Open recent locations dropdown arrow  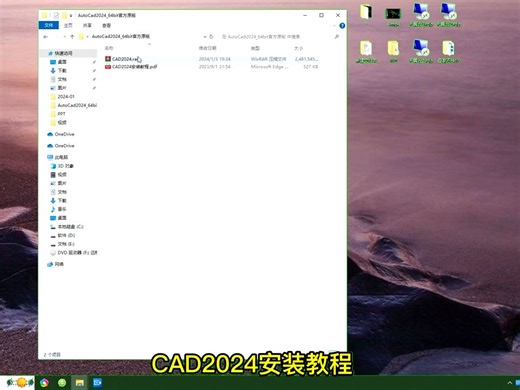pyautogui.click(x=65, y=37)
